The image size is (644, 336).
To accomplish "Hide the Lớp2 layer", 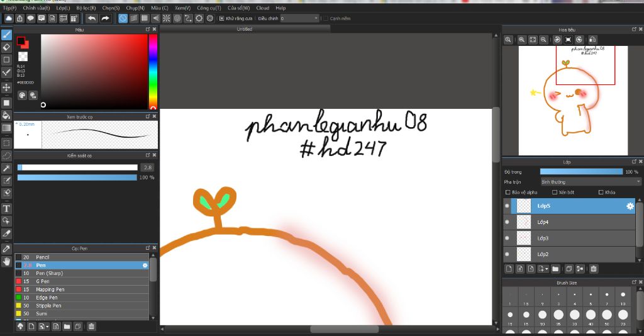I will pos(508,254).
